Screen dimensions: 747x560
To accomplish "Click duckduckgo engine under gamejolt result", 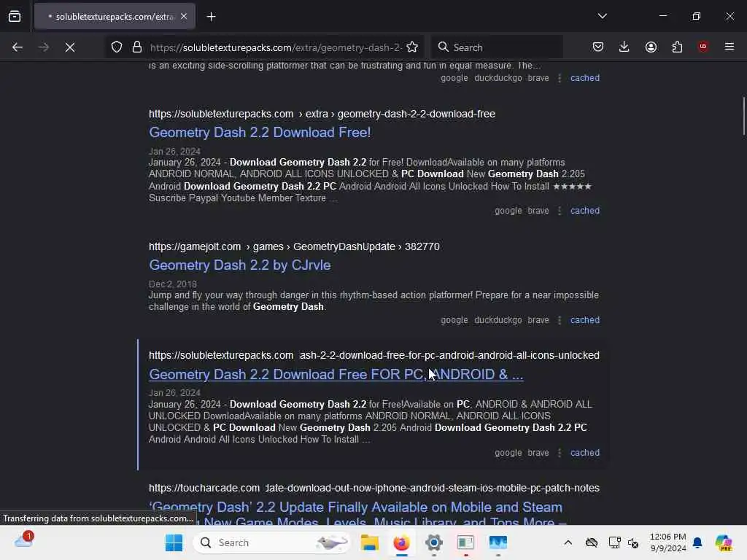I will pos(498,320).
